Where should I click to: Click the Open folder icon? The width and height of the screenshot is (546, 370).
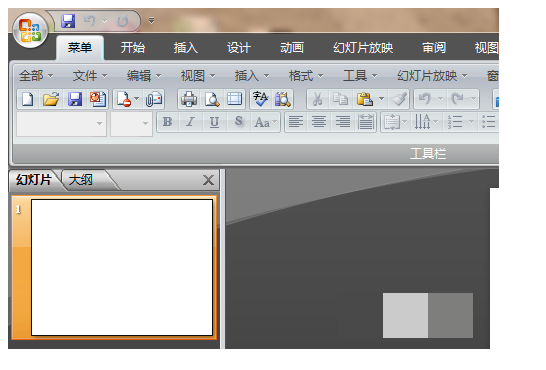click(x=51, y=99)
